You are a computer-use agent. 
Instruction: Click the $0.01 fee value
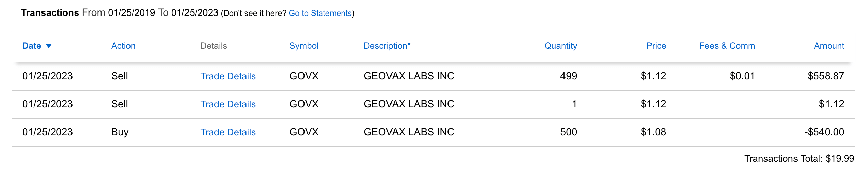(742, 76)
